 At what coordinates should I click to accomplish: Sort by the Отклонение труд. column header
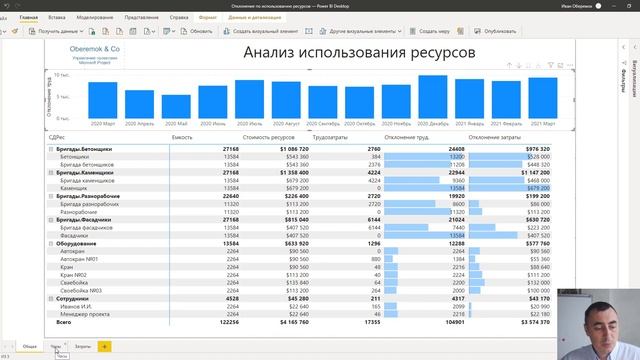pos(407,138)
